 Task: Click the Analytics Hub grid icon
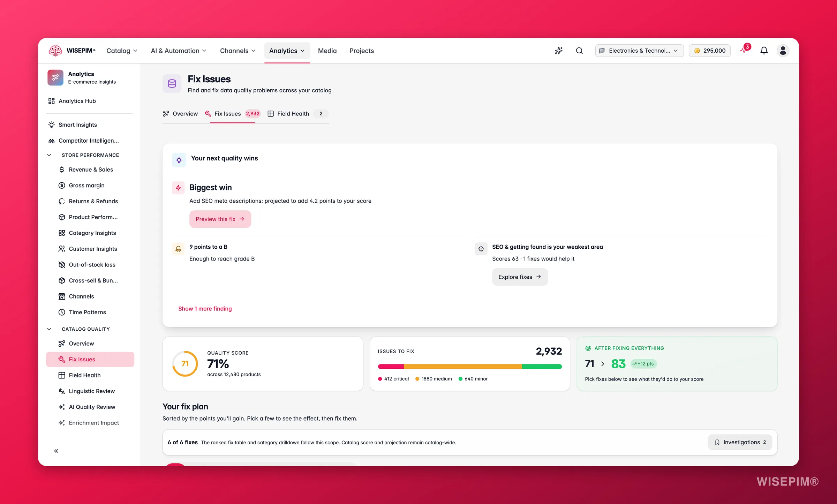(x=51, y=101)
